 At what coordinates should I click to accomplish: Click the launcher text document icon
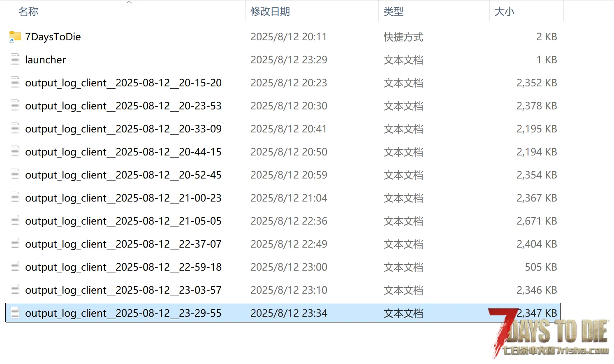[x=15, y=60]
